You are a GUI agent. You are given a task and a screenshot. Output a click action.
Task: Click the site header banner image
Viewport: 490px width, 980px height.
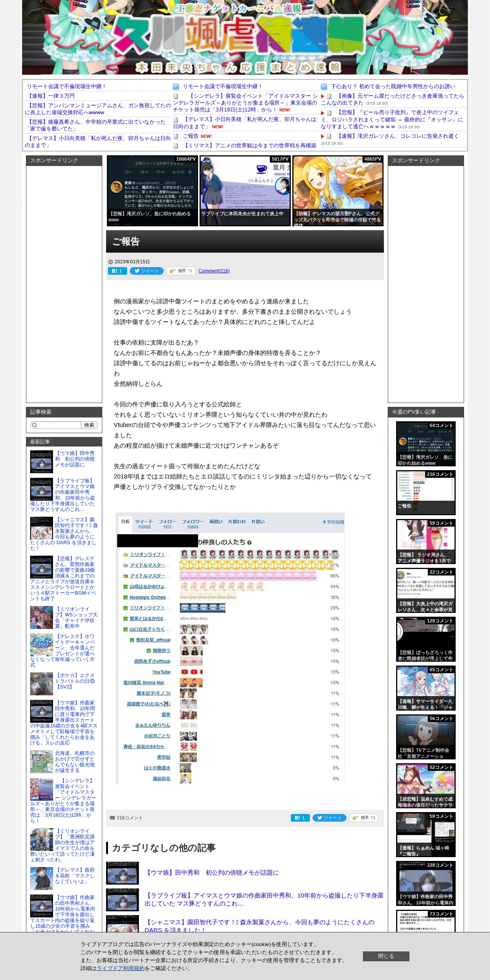[x=245, y=37]
